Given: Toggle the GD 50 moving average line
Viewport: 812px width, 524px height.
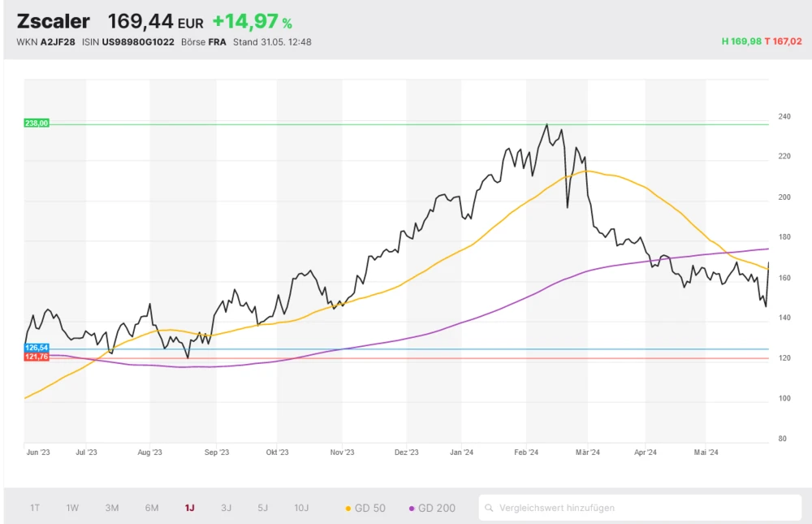Looking at the screenshot, I should pyautogui.click(x=365, y=509).
